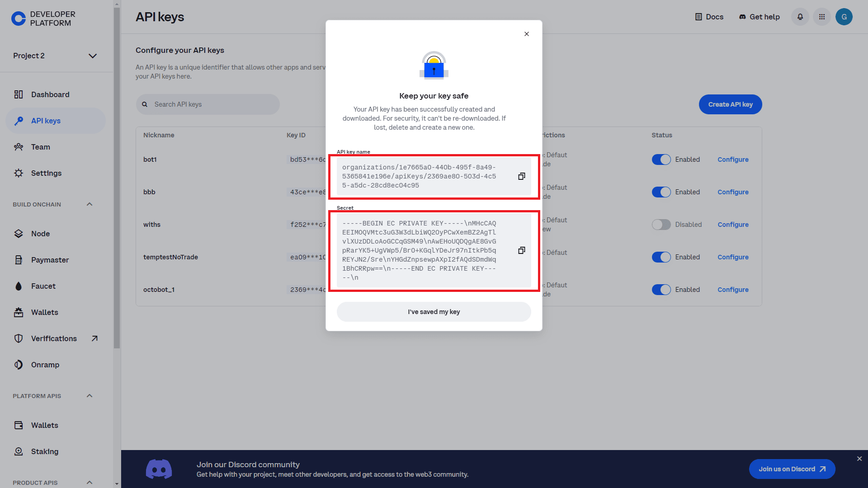Open the apps grid menu icon
Image resolution: width=868 pixels, height=488 pixels.
coord(822,17)
